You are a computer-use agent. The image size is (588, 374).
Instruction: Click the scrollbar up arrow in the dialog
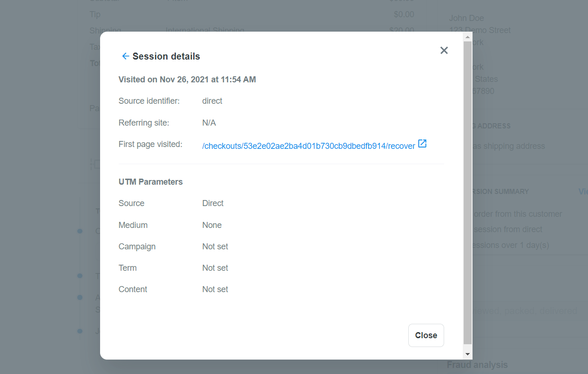(467, 37)
